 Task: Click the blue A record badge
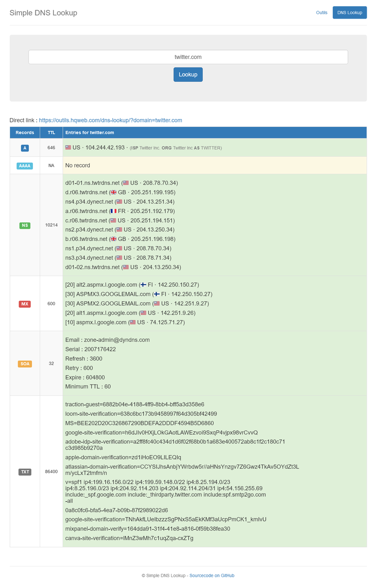point(25,147)
